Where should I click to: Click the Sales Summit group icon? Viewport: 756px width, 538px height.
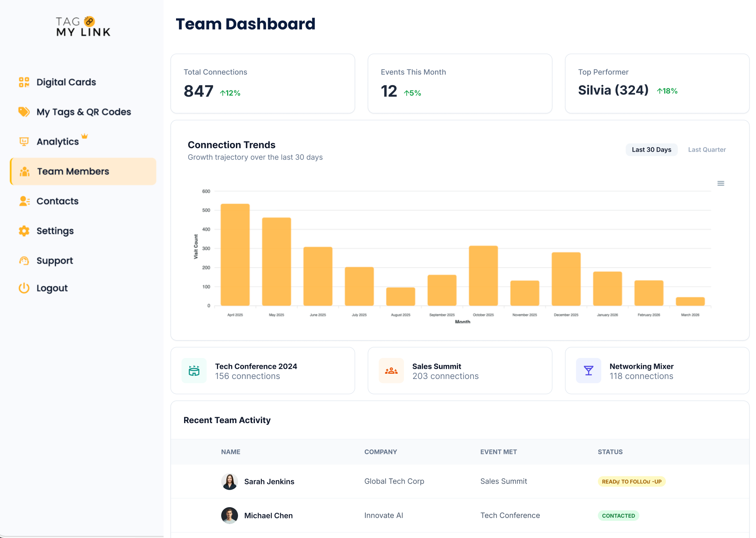point(391,371)
